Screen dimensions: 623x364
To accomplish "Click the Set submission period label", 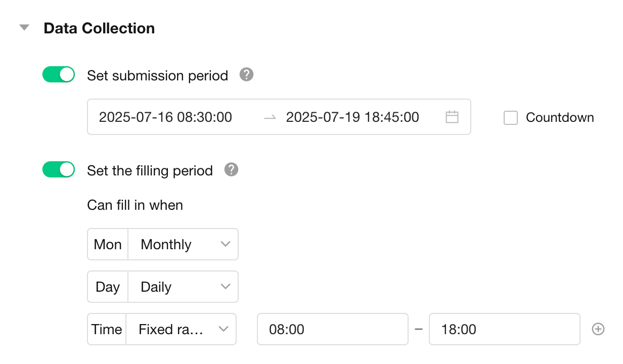I will pos(157,76).
